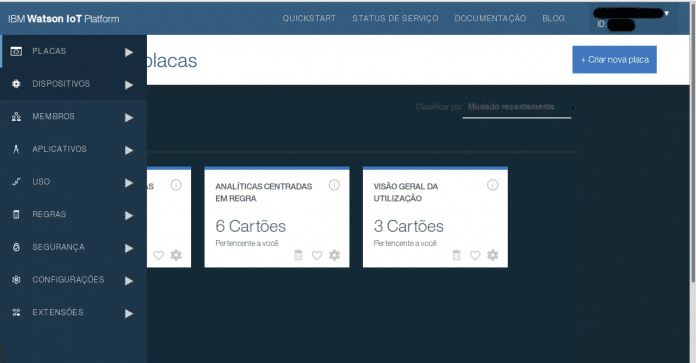Click the Placas sidebar icon
696x363 pixels.
tap(16, 51)
